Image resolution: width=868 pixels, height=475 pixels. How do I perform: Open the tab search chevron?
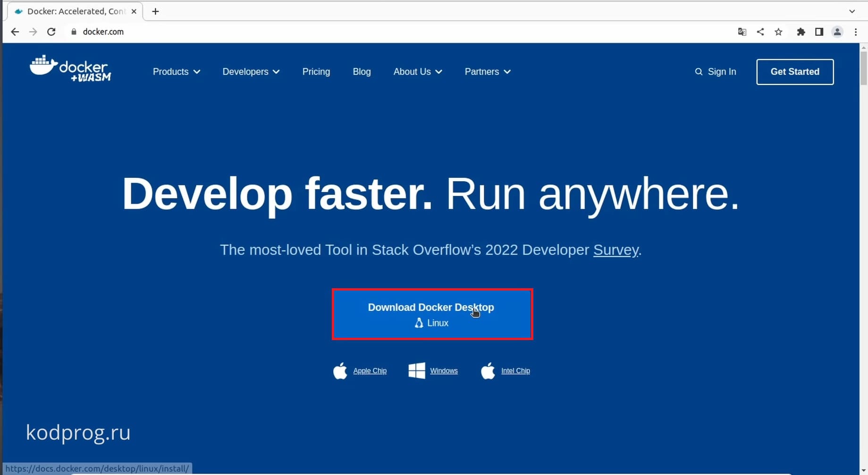pos(852,11)
